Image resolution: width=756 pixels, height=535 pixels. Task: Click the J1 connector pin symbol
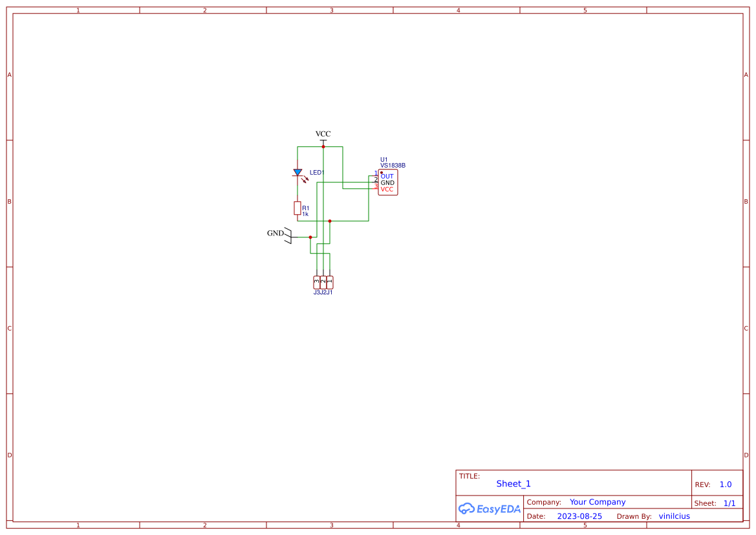[329, 281]
